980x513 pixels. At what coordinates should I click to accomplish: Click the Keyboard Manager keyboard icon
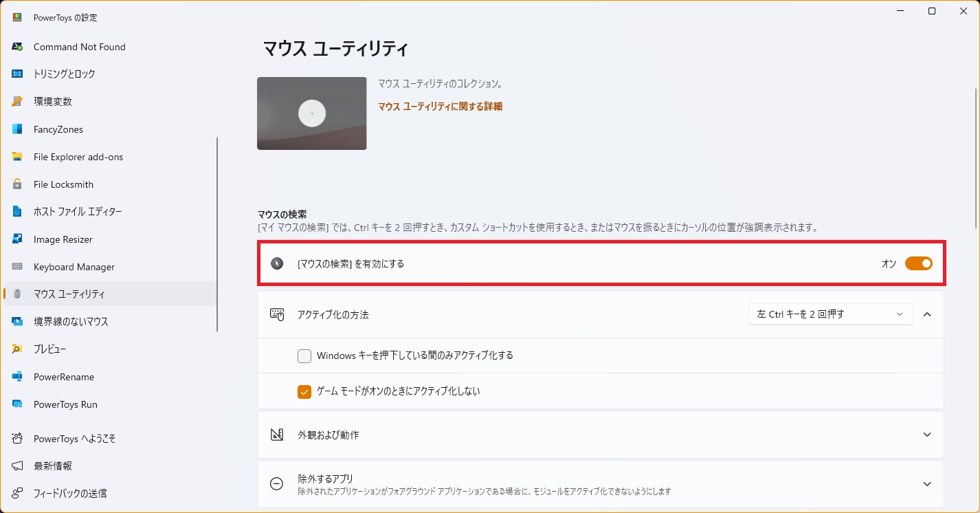click(17, 267)
